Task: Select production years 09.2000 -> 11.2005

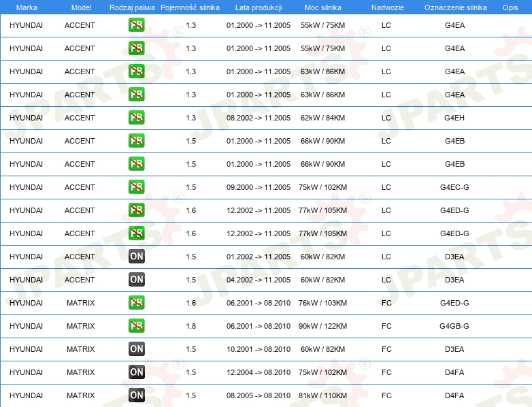Action: click(x=259, y=187)
